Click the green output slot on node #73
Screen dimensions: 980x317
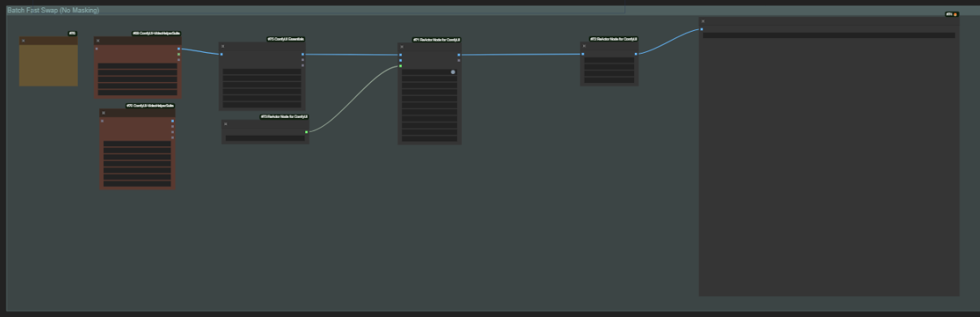point(306,132)
